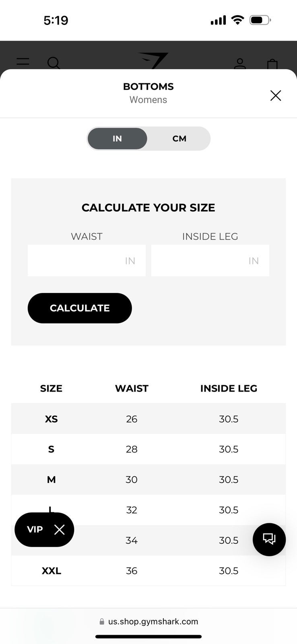Tap the search magnifier icon
The image size is (297, 644).
coord(54,63)
